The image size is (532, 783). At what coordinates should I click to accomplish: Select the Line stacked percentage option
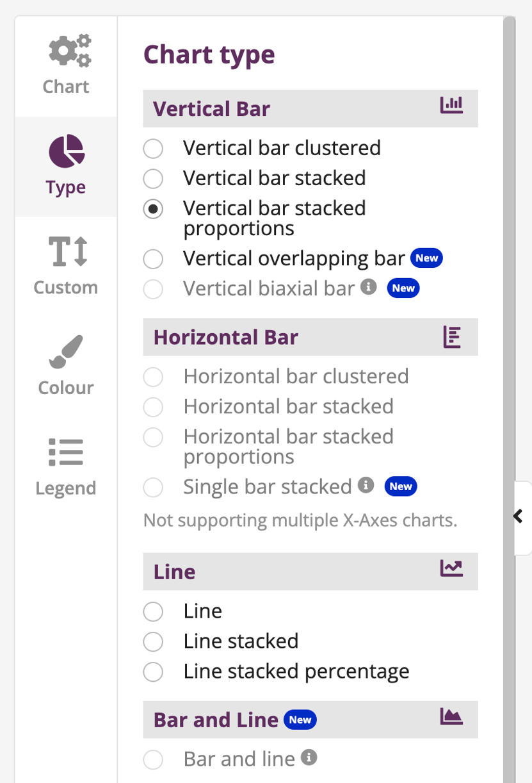[x=153, y=672]
